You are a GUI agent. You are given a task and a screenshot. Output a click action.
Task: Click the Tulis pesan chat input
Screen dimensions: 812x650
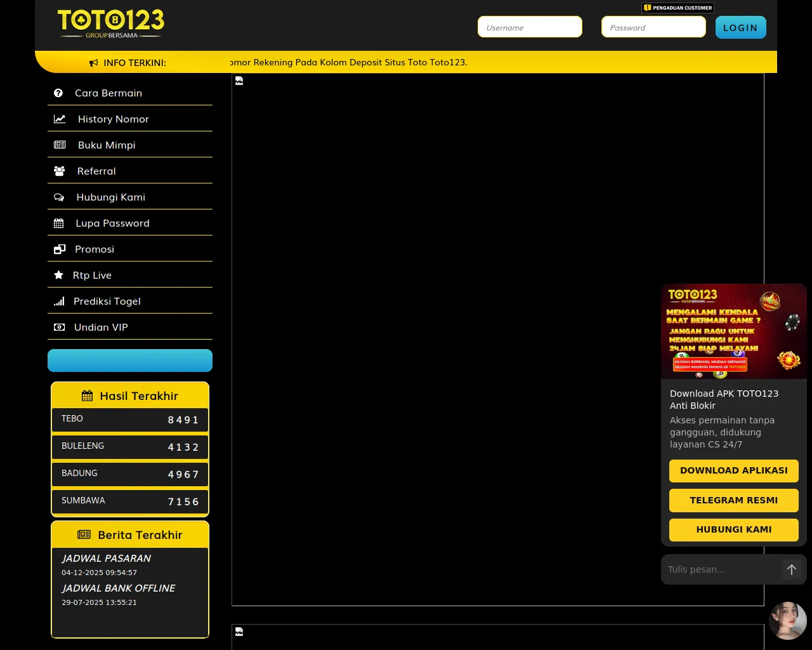click(720, 569)
